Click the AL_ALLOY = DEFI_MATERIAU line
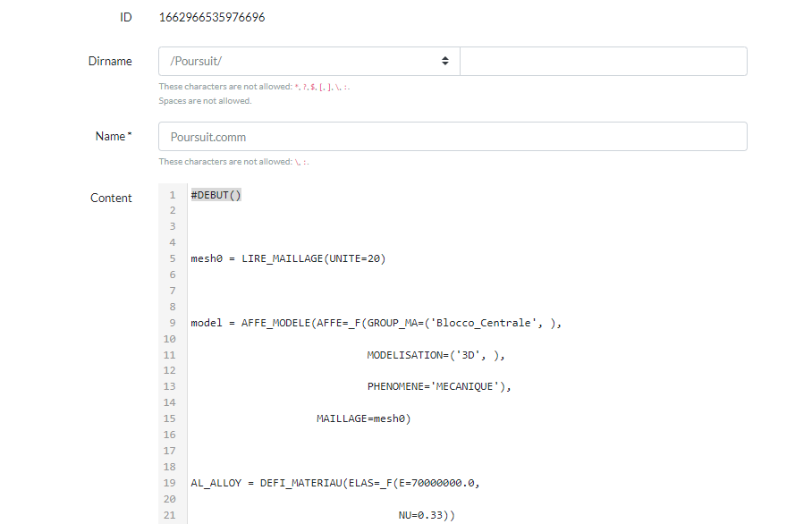The width and height of the screenshot is (812, 524). 335,483
